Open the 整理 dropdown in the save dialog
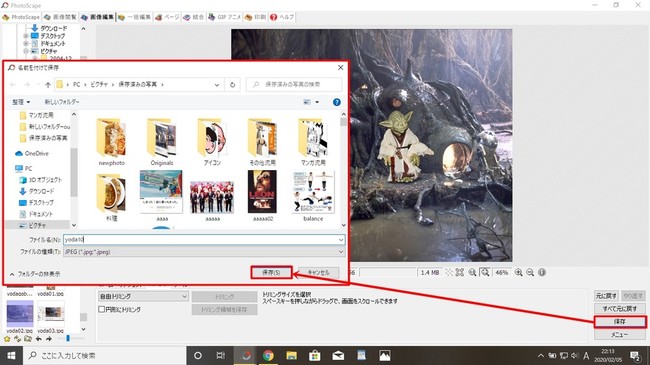This screenshot has height=365, width=650. [21, 102]
